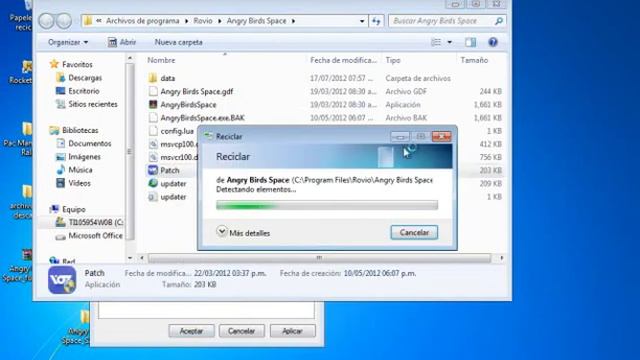Select the AngryBirdsSpace application icon
The width and height of the screenshot is (640, 360).
coord(153,104)
